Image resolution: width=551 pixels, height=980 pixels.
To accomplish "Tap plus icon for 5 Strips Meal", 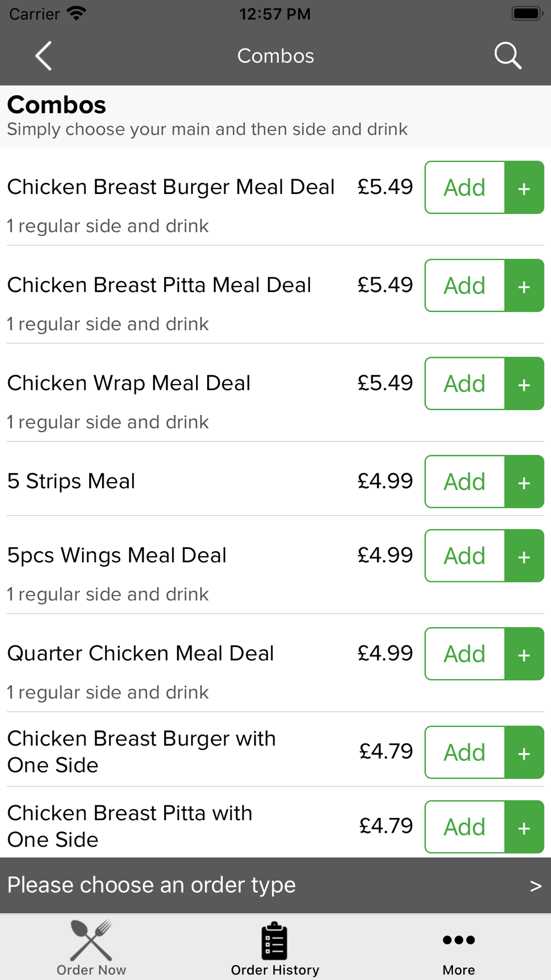I will [x=524, y=482].
